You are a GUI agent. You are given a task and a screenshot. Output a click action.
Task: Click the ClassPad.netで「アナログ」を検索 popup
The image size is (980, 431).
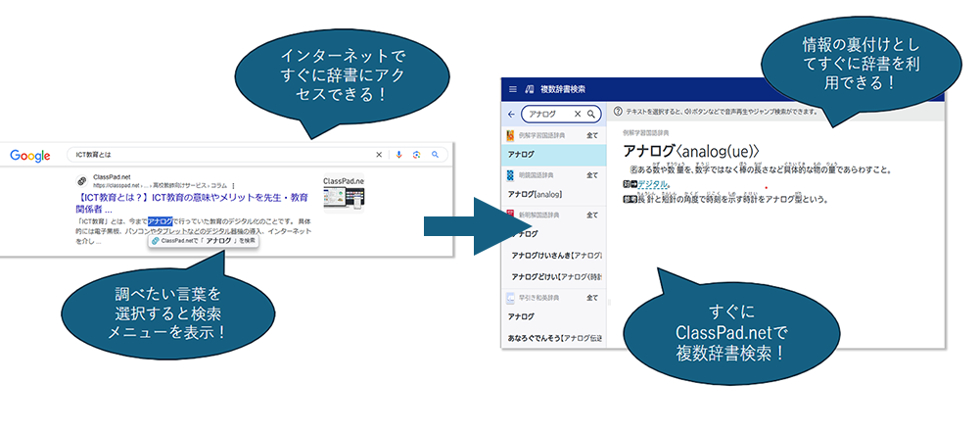203,240
